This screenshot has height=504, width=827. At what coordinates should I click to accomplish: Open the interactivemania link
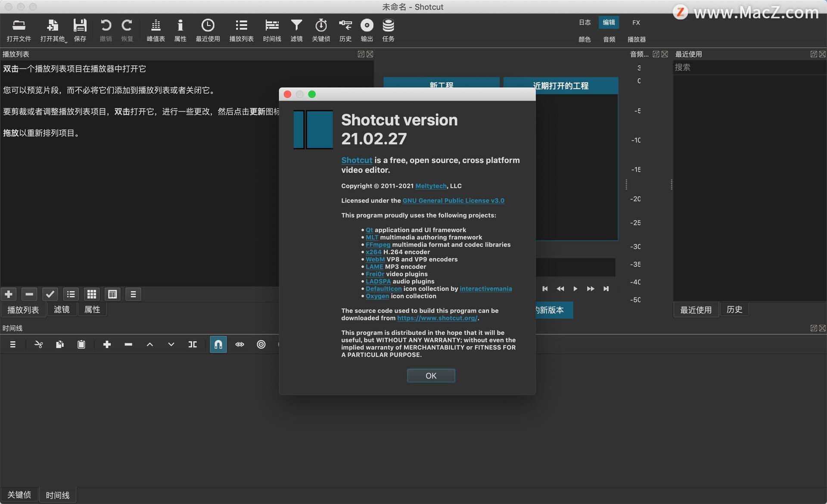(x=485, y=289)
